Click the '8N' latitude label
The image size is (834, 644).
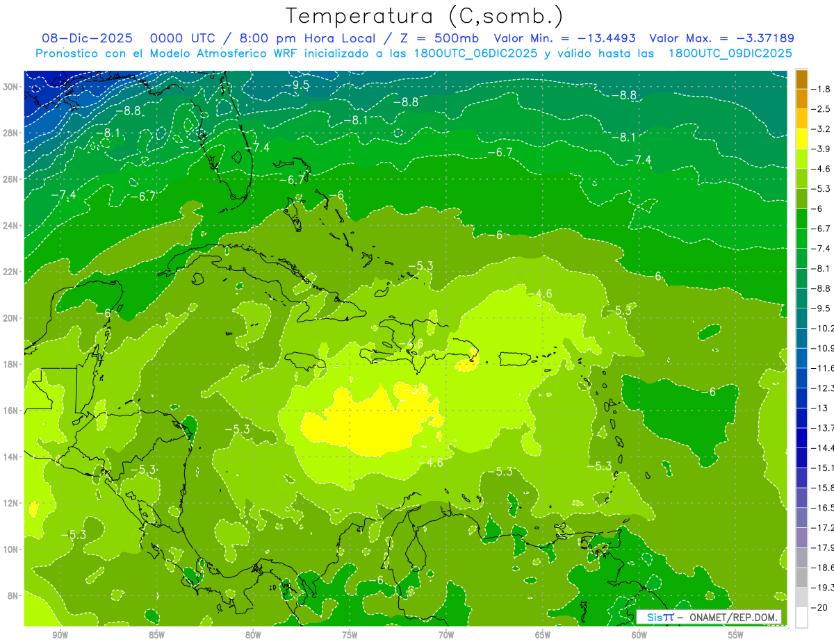click(13, 595)
